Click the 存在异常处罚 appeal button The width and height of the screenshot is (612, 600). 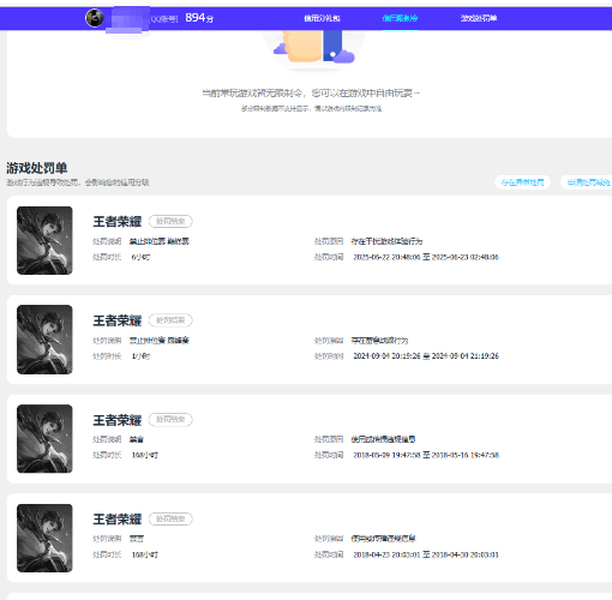[523, 182]
